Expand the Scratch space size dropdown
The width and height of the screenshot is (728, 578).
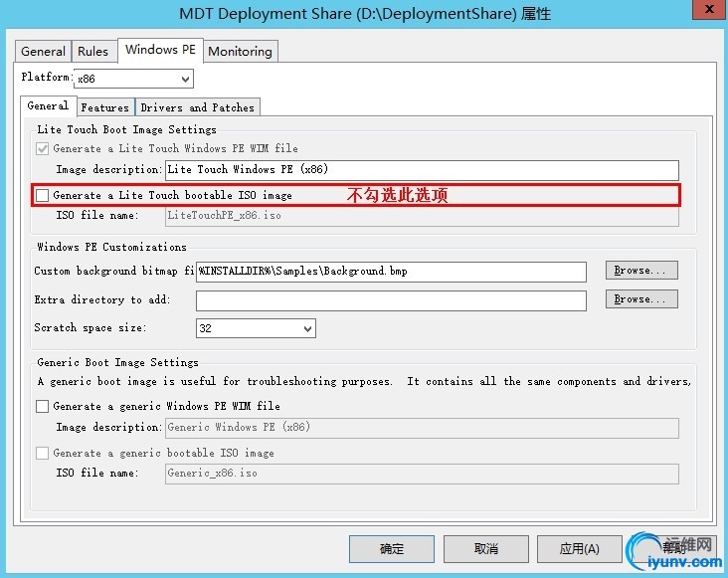[256, 328]
